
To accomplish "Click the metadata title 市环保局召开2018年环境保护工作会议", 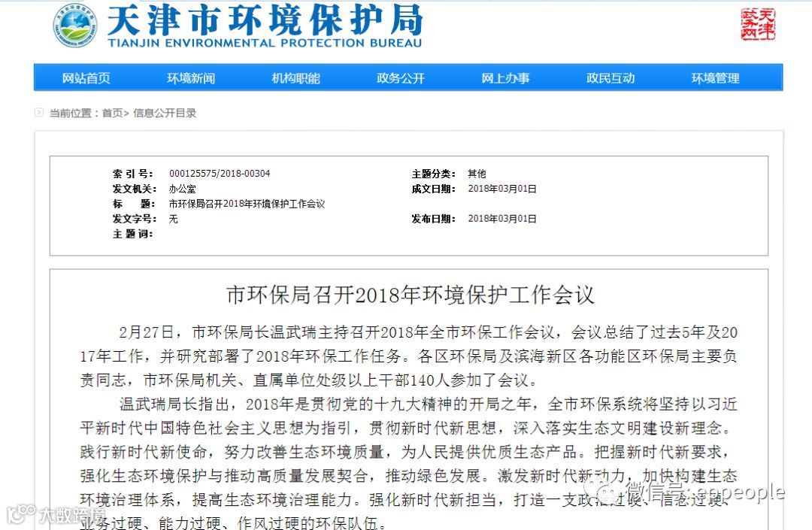I will [x=247, y=204].
